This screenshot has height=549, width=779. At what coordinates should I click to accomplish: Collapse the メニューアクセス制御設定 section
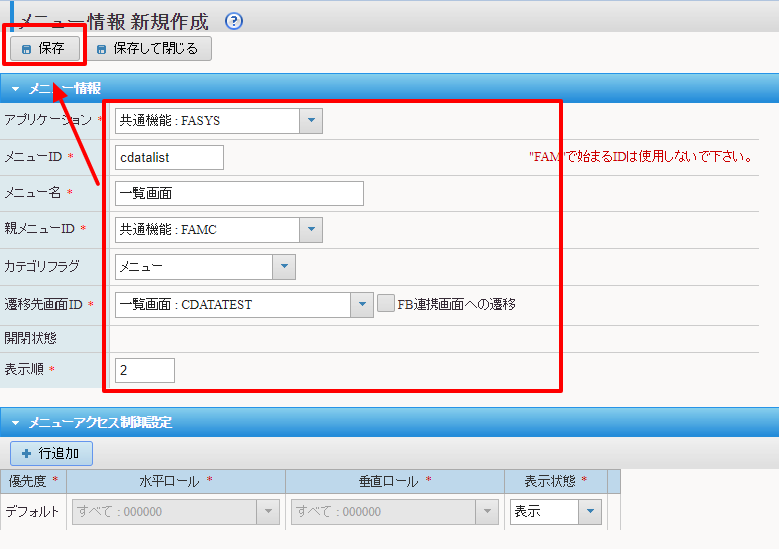[x=15, y=423]
